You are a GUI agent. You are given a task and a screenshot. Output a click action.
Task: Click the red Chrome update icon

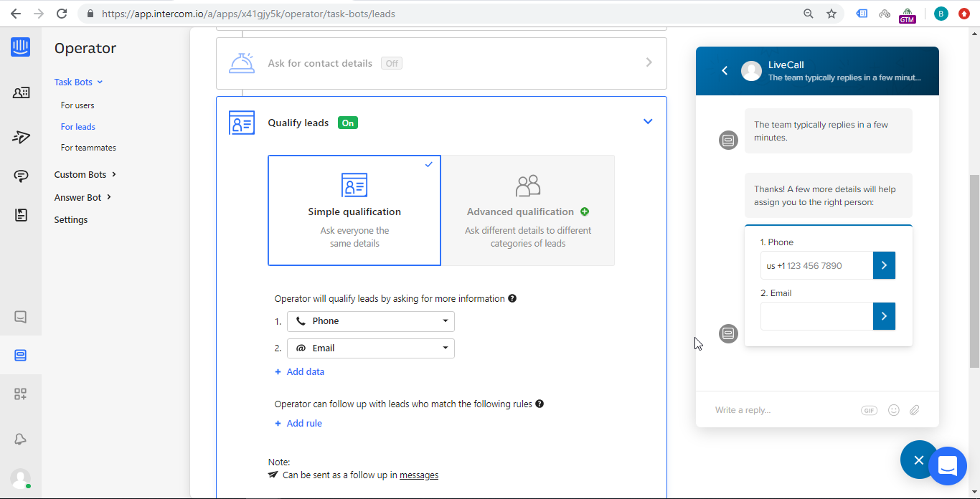[x=964, y=14]
